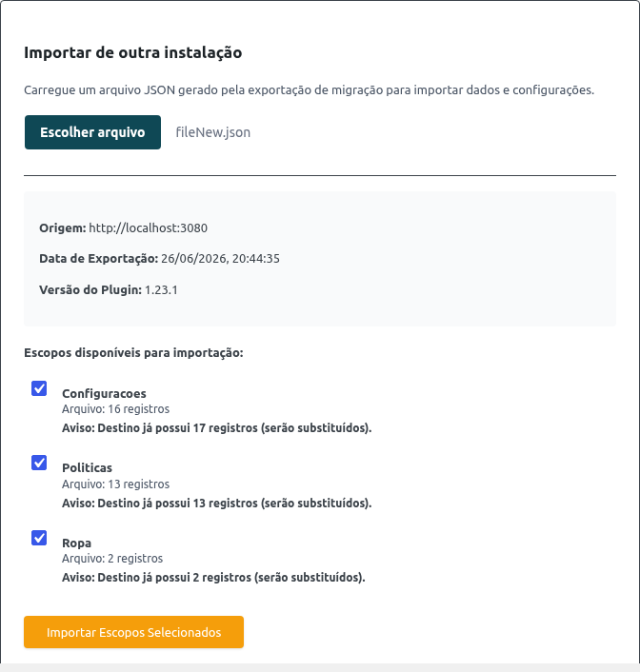Screen dimensions: 640x672
Task: Click Arquivo: 13 registros text
Action: (116, 484)
